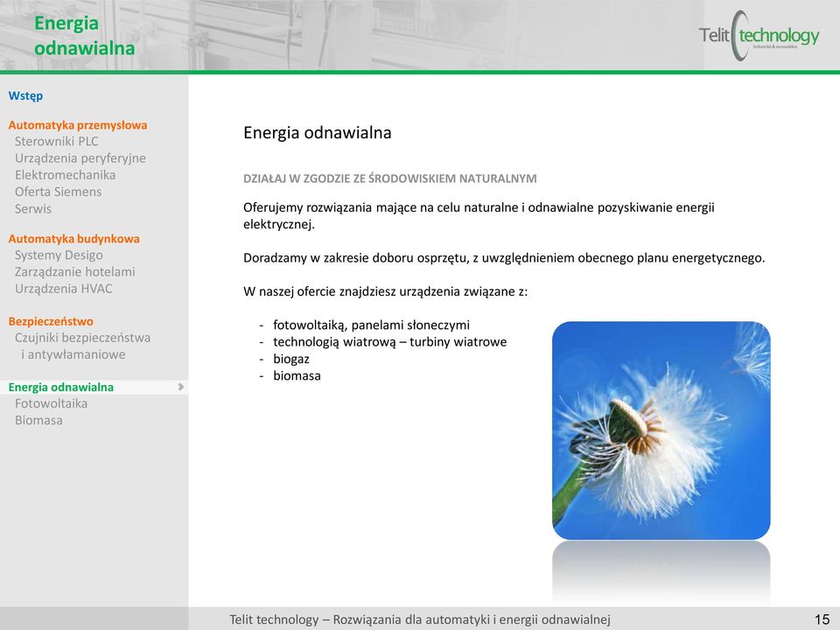The image size is (840, 630).
Task: Select Sterowniki PLC in sidebar
Action: click(x=56, y=142)
